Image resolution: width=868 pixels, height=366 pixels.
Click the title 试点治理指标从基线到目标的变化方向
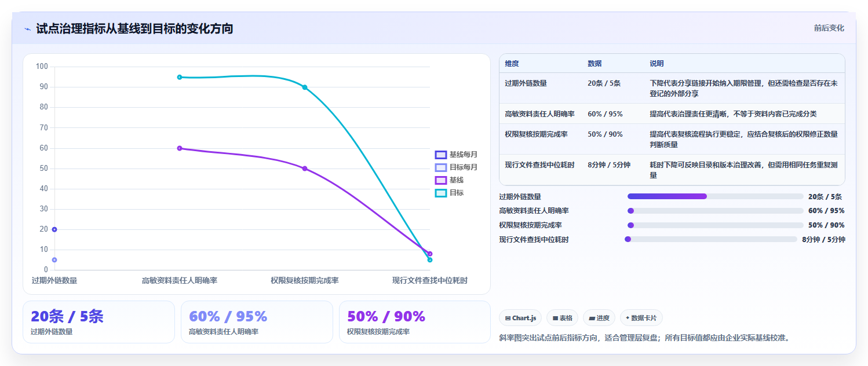pyautogui.click(x=134, y=28)
